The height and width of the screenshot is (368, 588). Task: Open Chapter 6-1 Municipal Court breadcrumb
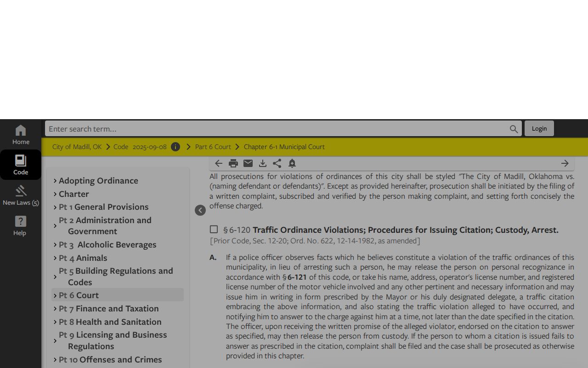(x=284, y=147)
